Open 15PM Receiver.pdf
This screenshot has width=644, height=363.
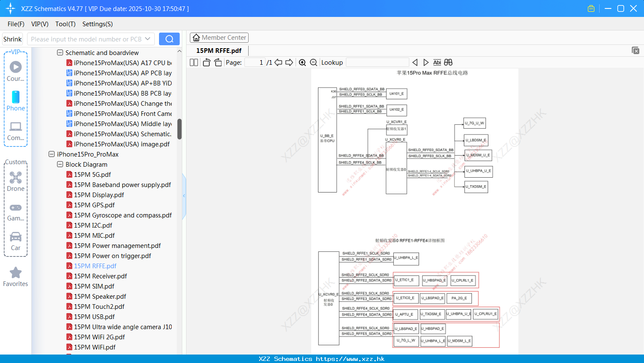[97, 276]
